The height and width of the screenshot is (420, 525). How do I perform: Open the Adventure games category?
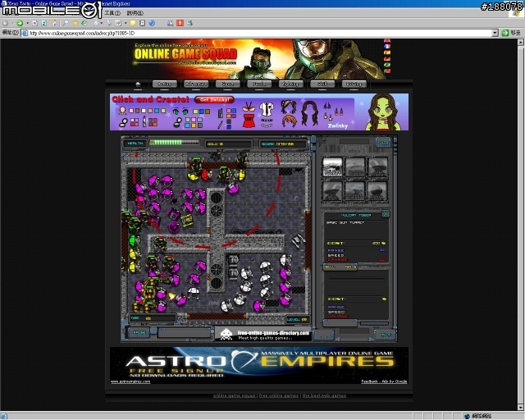pos(196,84)
